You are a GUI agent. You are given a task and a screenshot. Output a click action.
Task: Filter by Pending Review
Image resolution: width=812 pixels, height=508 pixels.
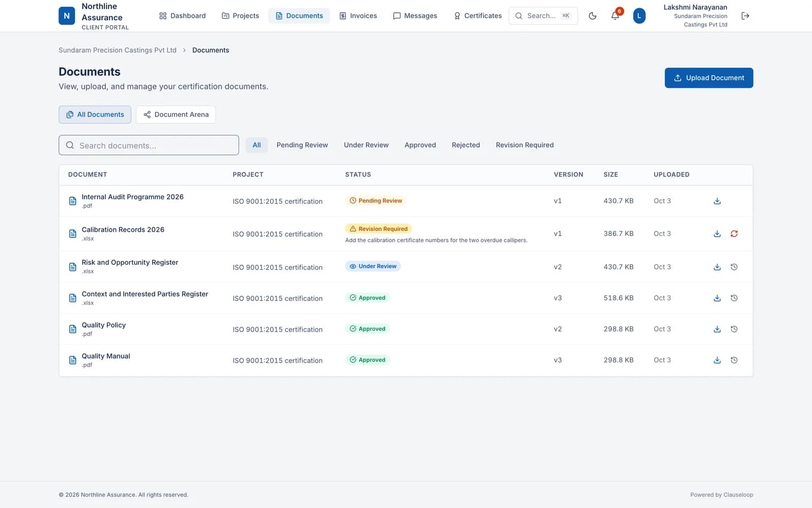[x=302, y=145]
